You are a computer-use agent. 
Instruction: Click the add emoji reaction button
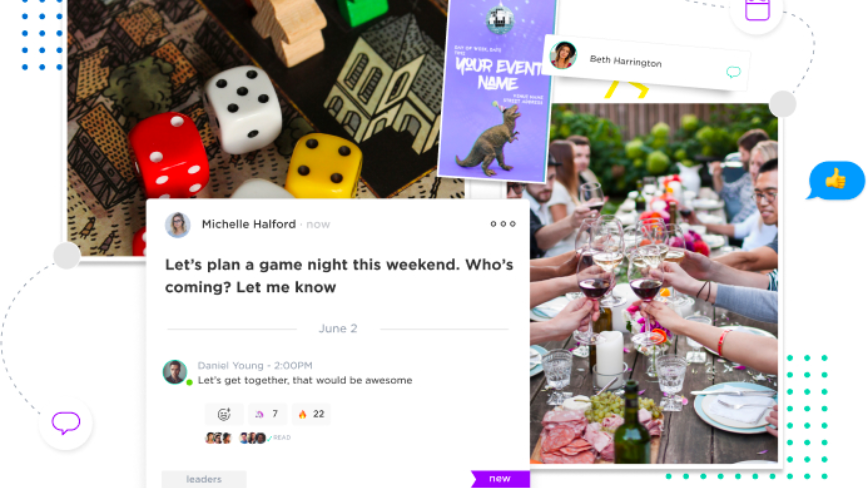[224, 414]
